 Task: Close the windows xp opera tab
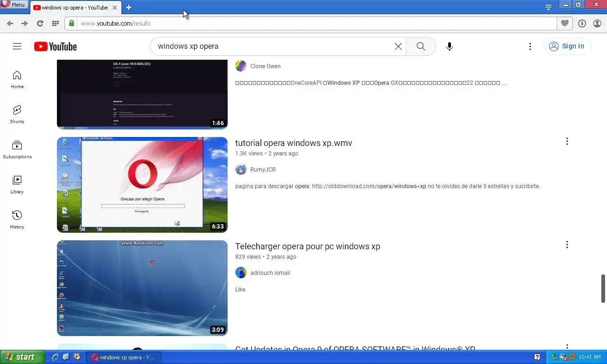(x=114, y=8)
